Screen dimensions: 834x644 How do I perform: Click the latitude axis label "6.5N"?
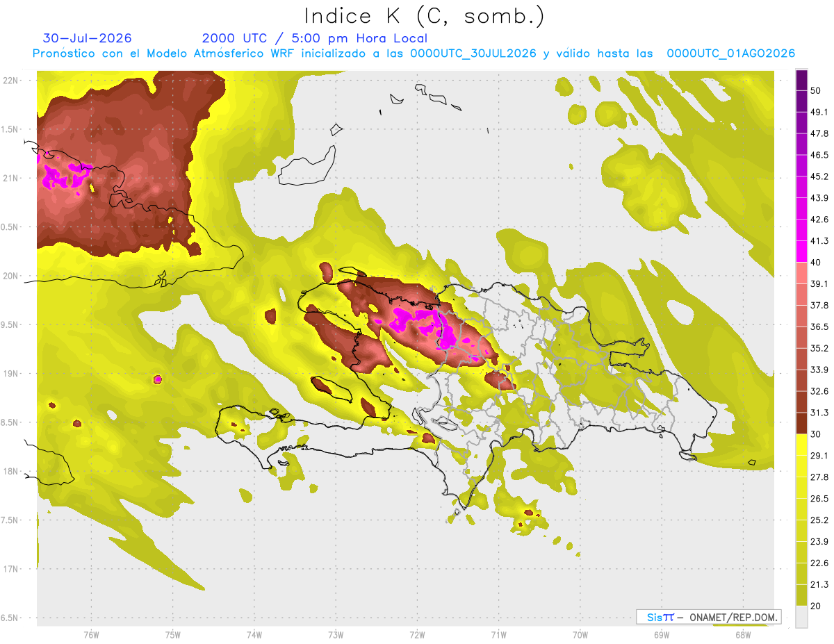click(x=10, y=618)
